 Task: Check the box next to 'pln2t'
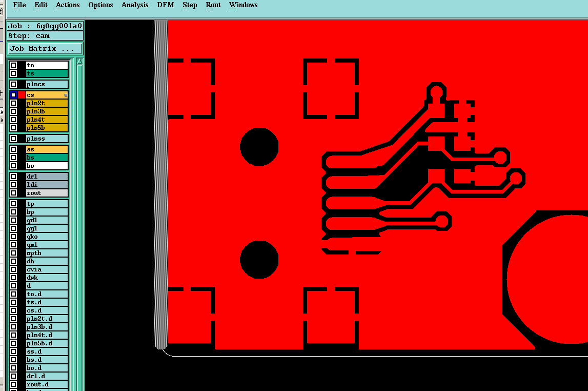pyautogui.click(x=13, y=103)
